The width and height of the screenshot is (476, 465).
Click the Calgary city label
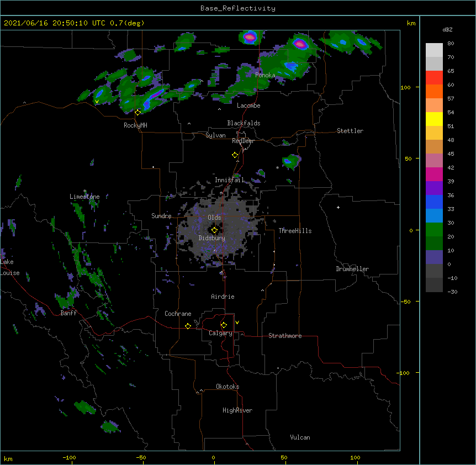pyautogui.click(x=221, y=333)
